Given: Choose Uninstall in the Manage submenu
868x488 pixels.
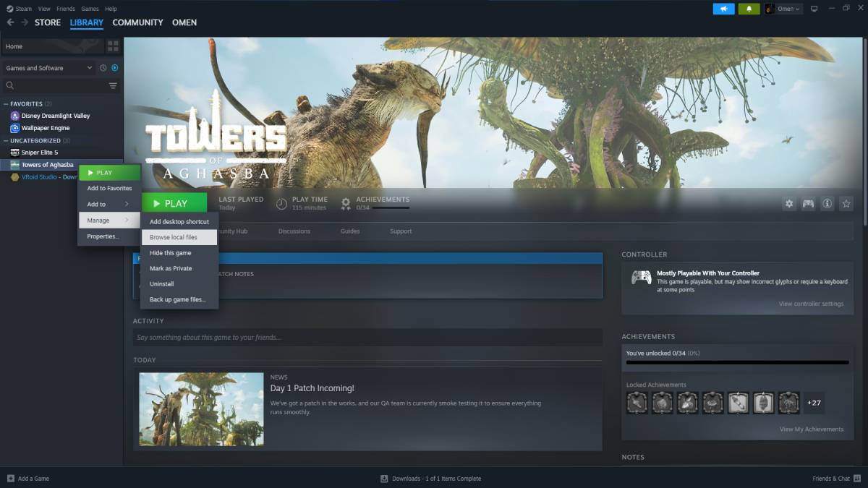Looking at the screenshot, I should tap(162, 284).
